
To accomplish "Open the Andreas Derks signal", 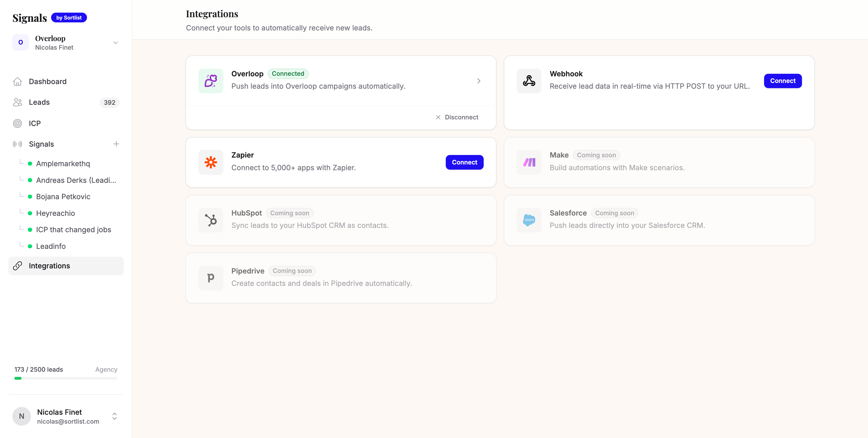I will (76, 180).
